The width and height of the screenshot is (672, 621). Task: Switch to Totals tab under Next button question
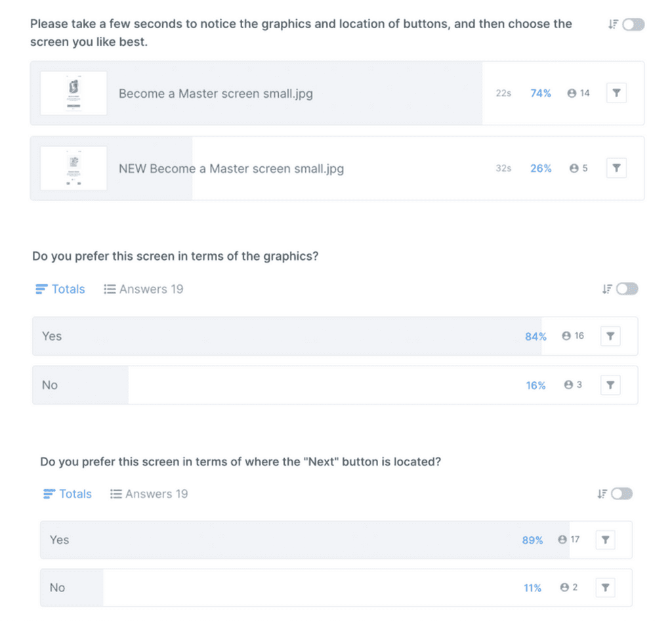[68, 494]
